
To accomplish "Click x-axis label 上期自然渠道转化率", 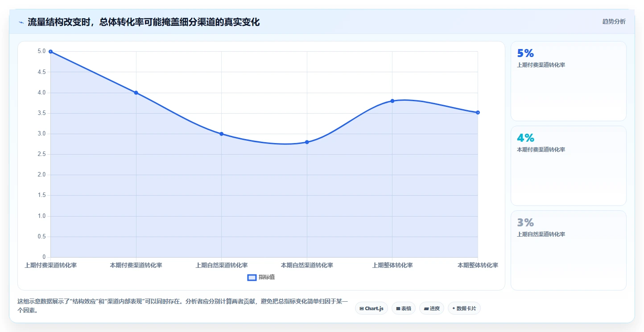I will pyautogui.click(x=221, y=265).
